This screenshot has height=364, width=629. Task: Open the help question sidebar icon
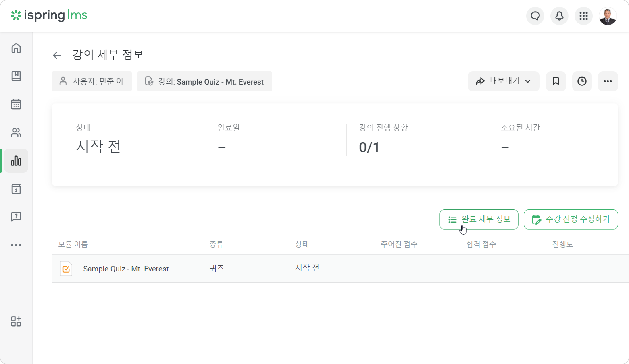coord(16,217)
